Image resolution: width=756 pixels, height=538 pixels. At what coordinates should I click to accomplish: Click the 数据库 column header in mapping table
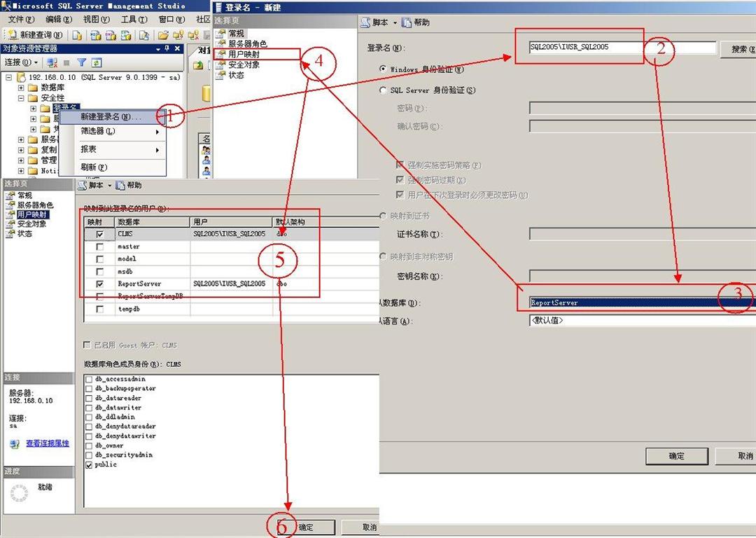(x=153, y=222)
